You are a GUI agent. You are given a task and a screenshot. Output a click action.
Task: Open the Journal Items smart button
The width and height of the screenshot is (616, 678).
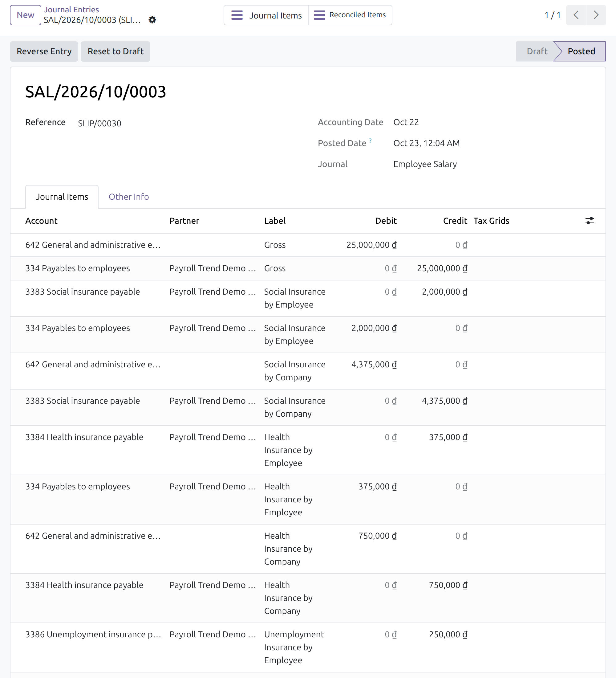pyautogui.click(x=266, y=15)
